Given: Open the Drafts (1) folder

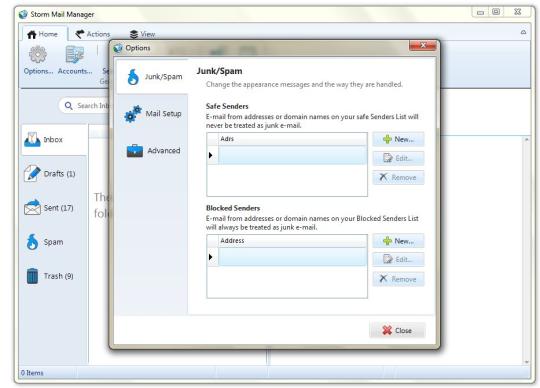Looking at the screenshot, I should (54, 174).
